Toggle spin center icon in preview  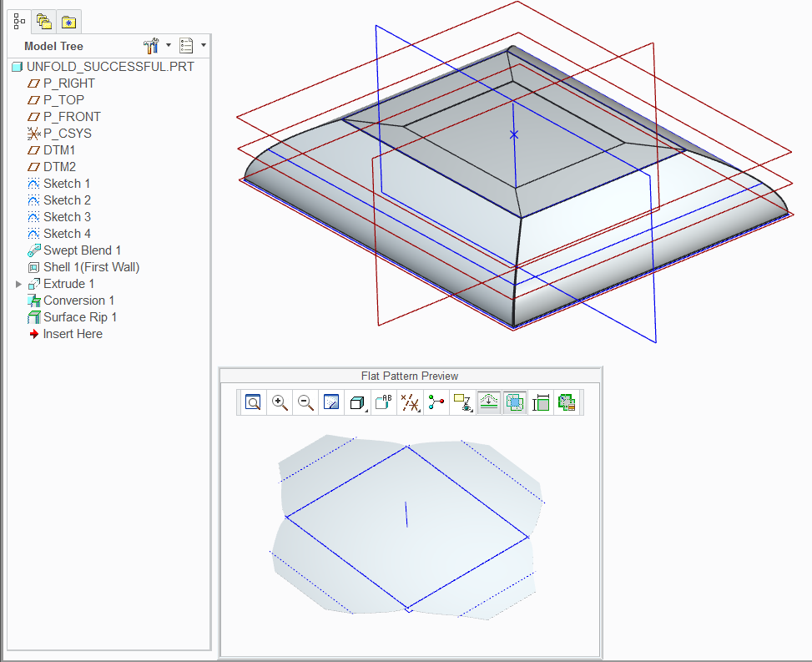(x=436, y=402)
